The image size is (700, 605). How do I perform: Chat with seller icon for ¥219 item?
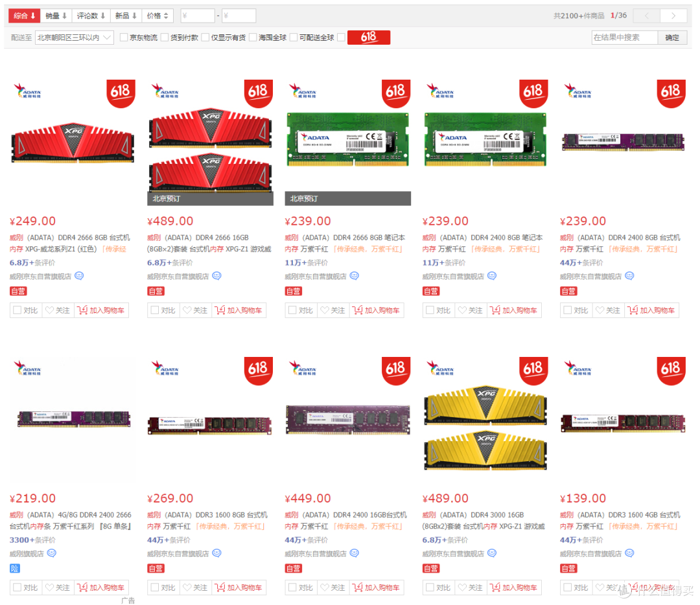(52, 553)
